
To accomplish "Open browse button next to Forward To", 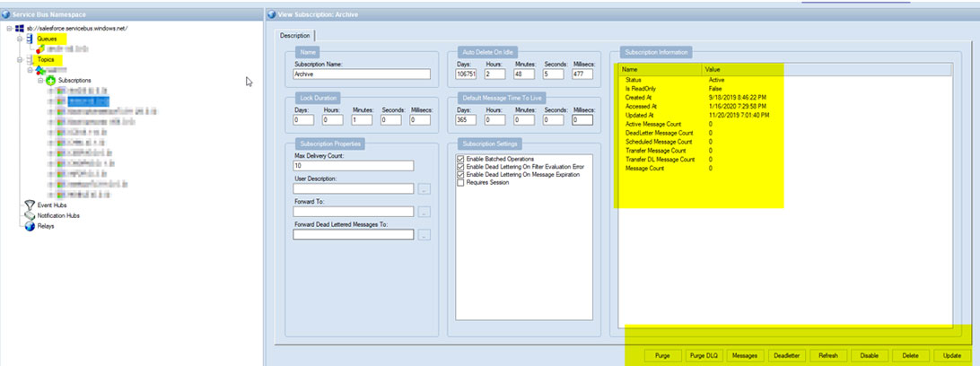I will 424,213.
